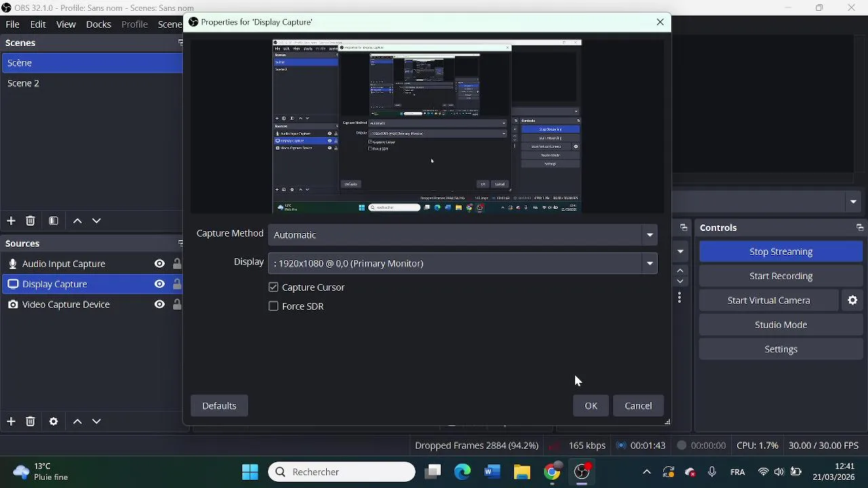Move source down in Sources panel
Screen dimensions: 868x488
(x=96, y=422)
